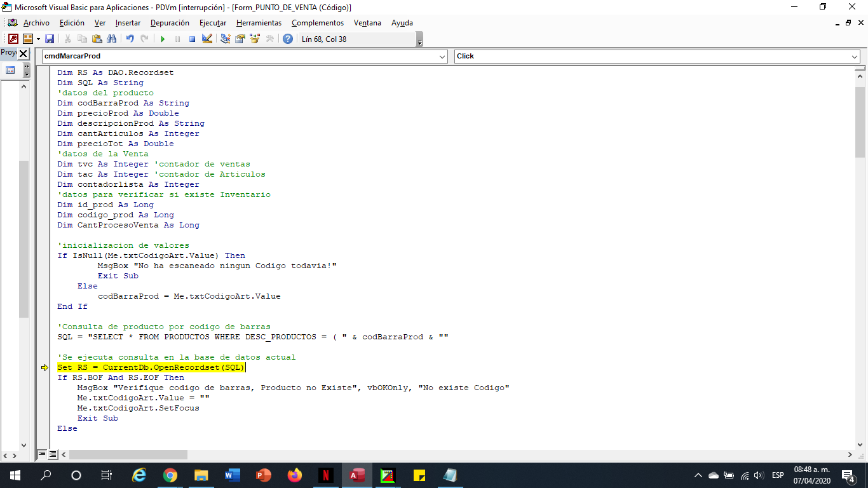
Task: Open the Ejecutar menu
Action: coord(213,23)
